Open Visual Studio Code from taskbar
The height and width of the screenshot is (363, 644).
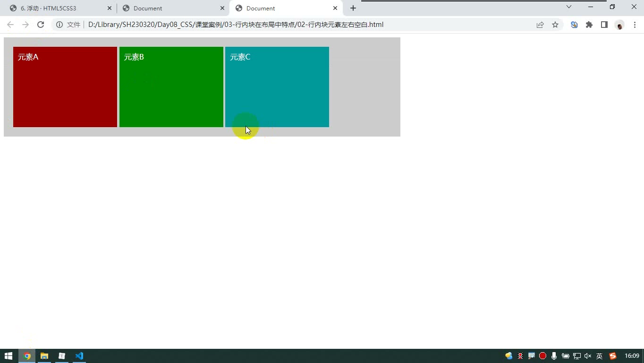coord(79,356)
